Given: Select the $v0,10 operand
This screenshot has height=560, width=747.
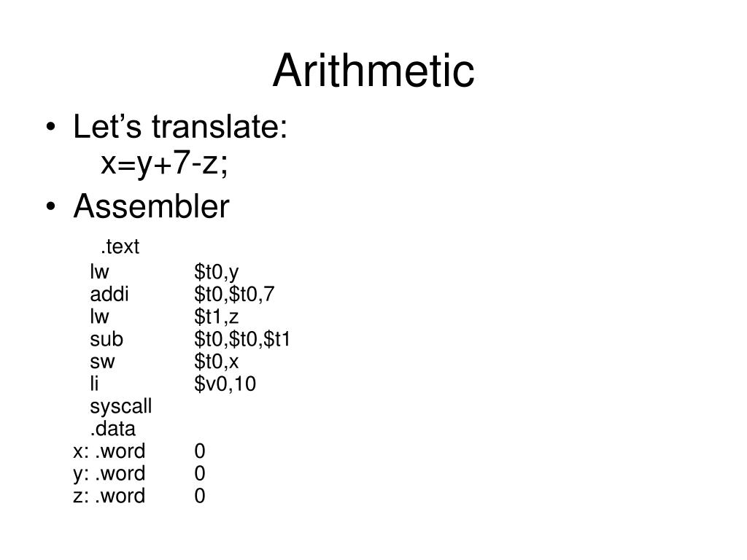Looking at the screenshot, I should (225, 384).
